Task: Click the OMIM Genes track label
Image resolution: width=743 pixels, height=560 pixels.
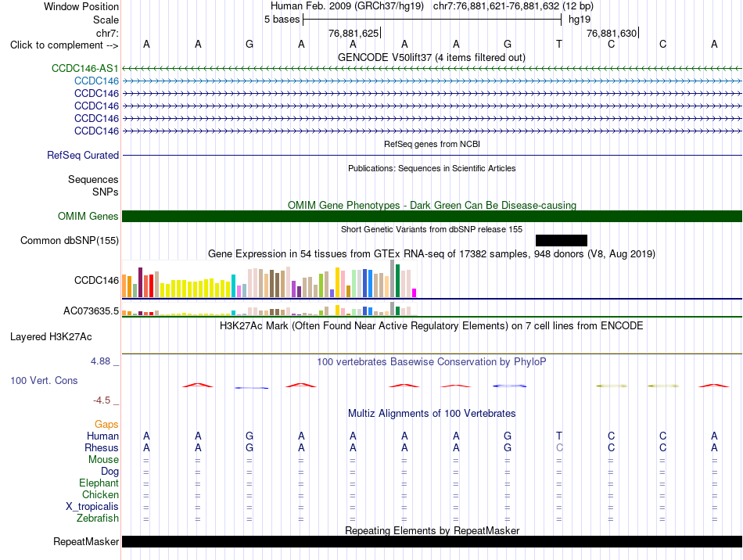Action: (88, 216)
